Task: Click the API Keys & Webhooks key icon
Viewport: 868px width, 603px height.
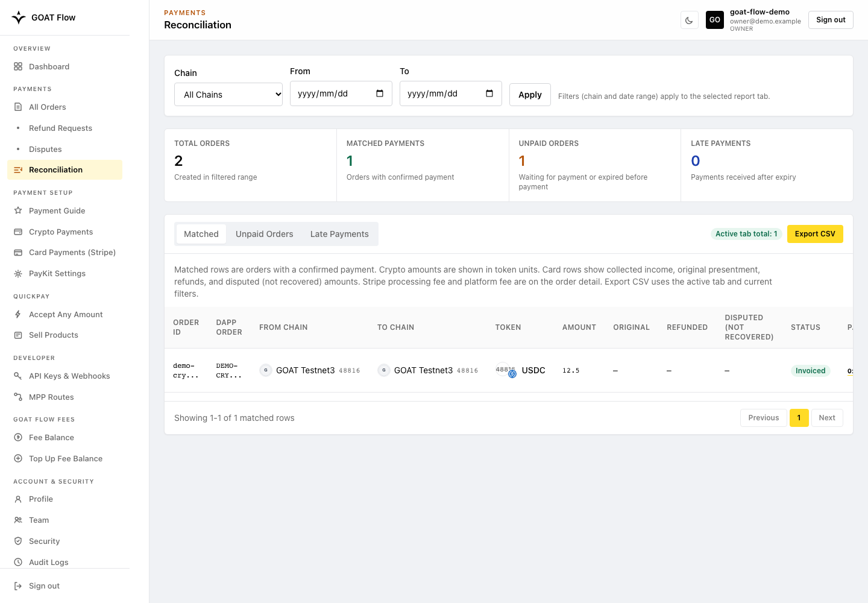Action: pyautogui.click(x=18, y=376)
